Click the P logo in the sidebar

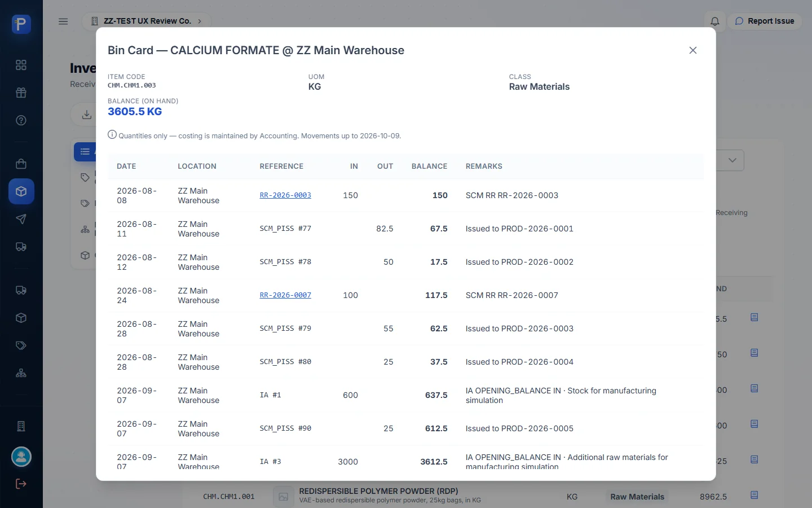click(x=21, y=24)
